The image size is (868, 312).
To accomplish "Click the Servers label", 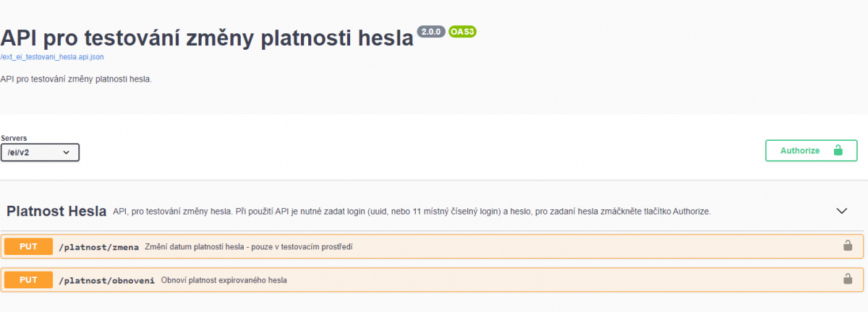I will pyautogui.click(x=14, y=138).
